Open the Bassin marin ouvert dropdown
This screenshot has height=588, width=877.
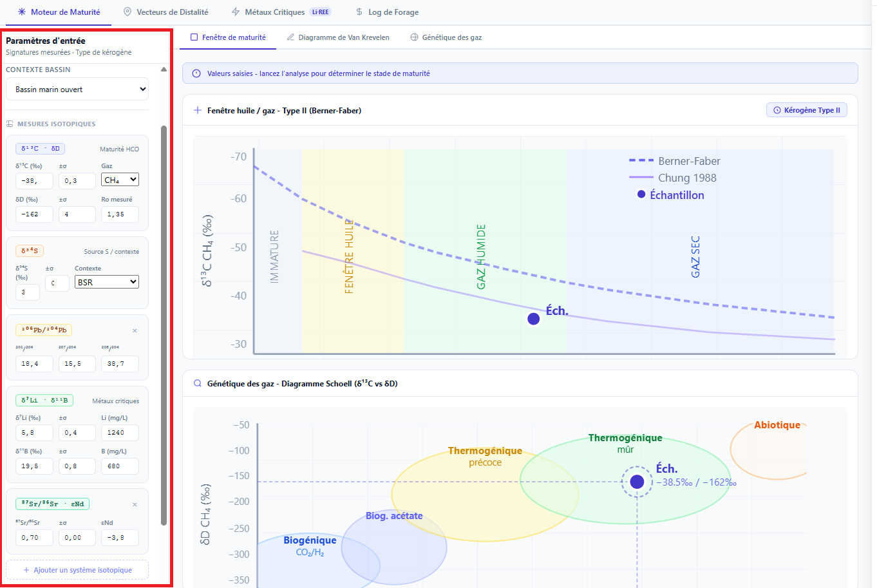click(77, 90)
